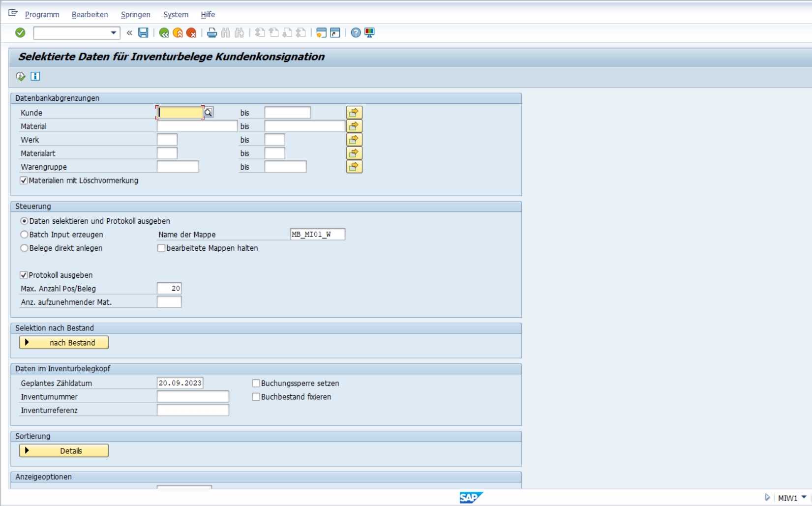The image size is (812, 506).
Task: Open the Hilfe menu
Action: pyautogui.click(x=208, y=15)
